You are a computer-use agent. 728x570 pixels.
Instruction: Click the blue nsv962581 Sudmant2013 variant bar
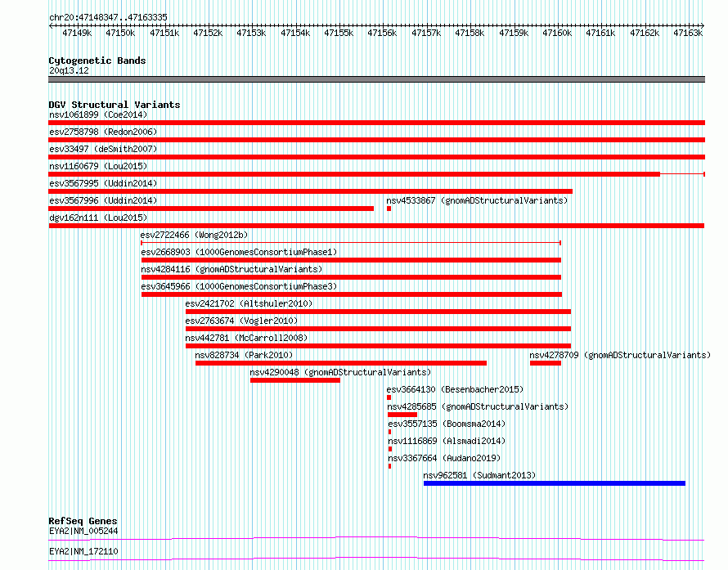[555, 483]
